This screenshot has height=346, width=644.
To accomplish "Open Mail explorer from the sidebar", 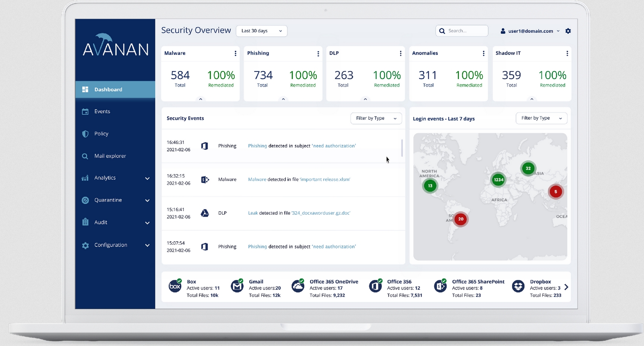I will coord(110,156).
